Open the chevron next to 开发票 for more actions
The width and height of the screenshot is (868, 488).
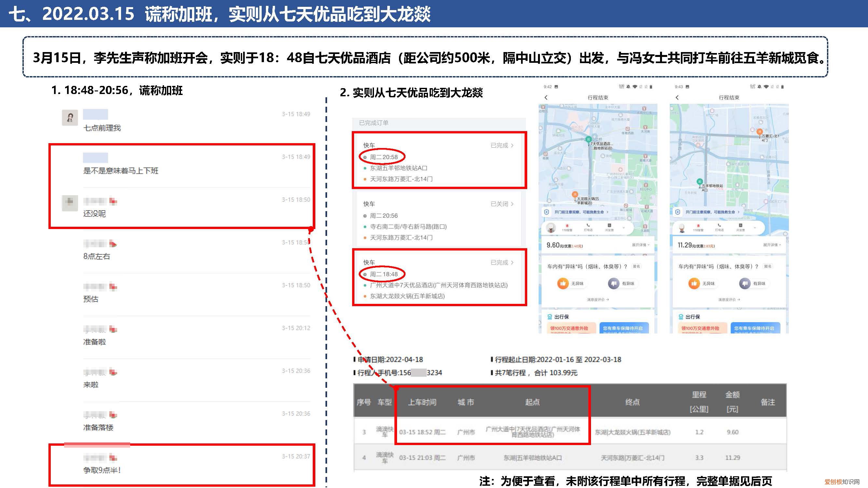click(x=624, y=228)
